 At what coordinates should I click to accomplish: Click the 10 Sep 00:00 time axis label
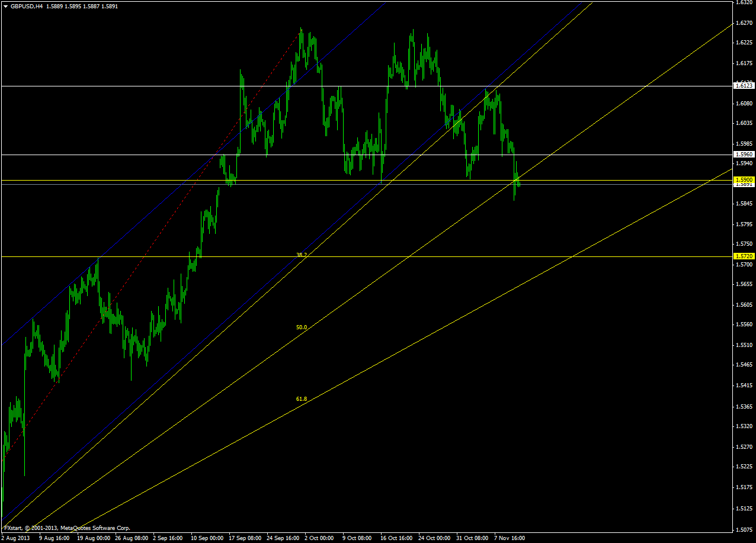(207, 538)
